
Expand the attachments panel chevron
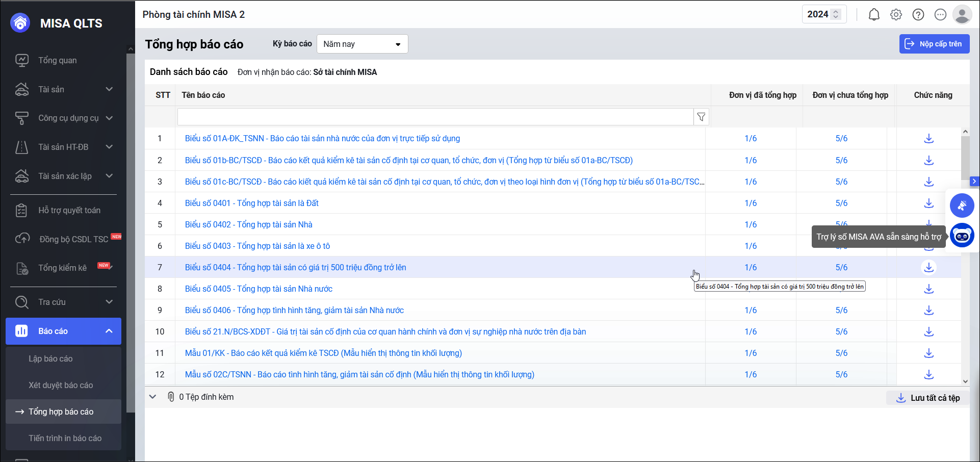[152, 397]
